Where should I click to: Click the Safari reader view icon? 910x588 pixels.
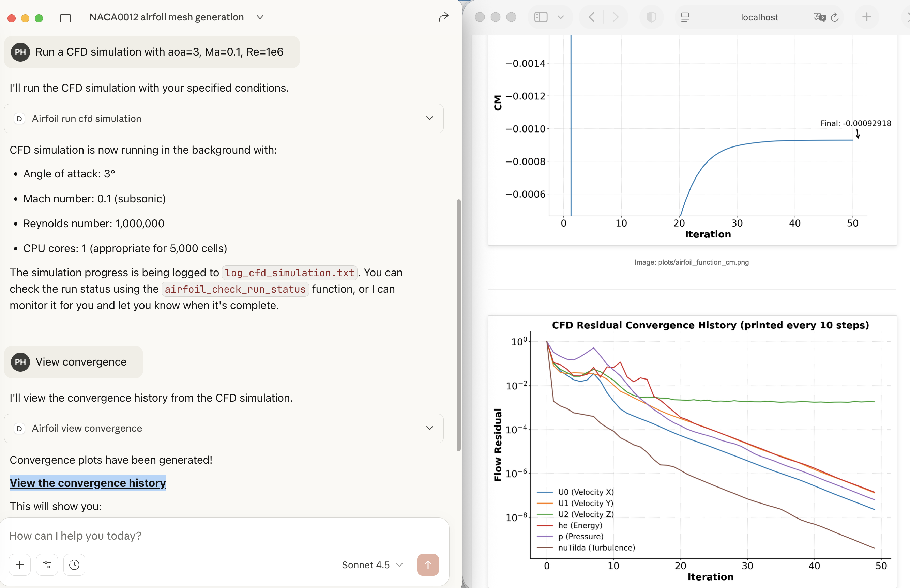[685, 17]
